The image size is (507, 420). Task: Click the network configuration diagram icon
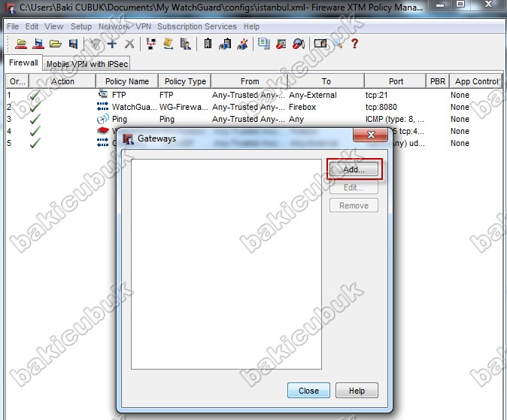click(x=151, y=44)
